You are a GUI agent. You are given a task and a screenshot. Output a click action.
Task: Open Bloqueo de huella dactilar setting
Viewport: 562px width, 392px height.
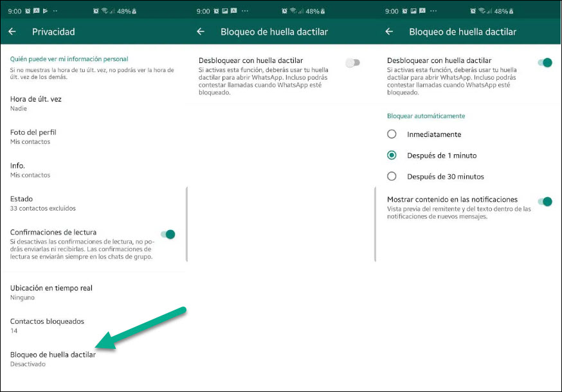pyautogui.click(x=53, y=359)
